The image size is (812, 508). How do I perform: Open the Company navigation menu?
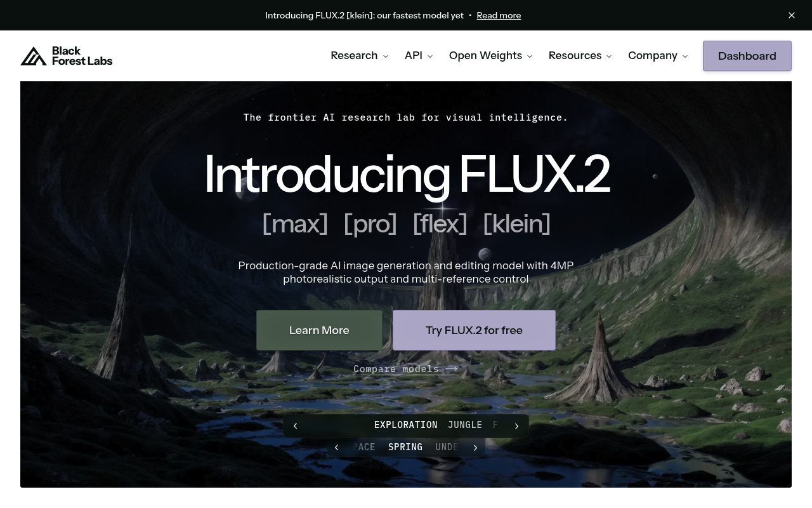pyautogui.click(x=658, y=56)
